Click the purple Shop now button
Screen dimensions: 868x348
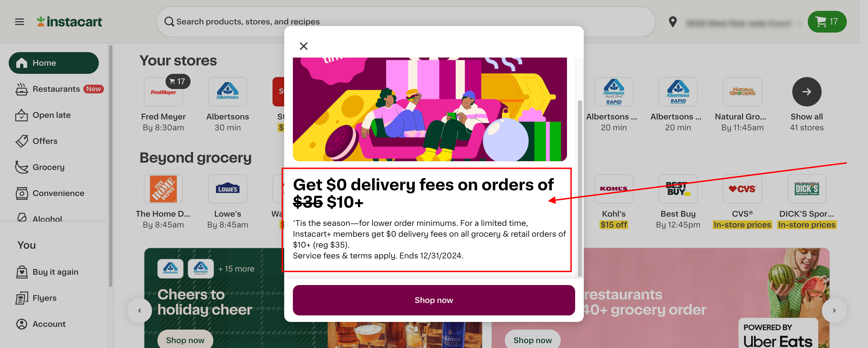(x=434, y=300)
